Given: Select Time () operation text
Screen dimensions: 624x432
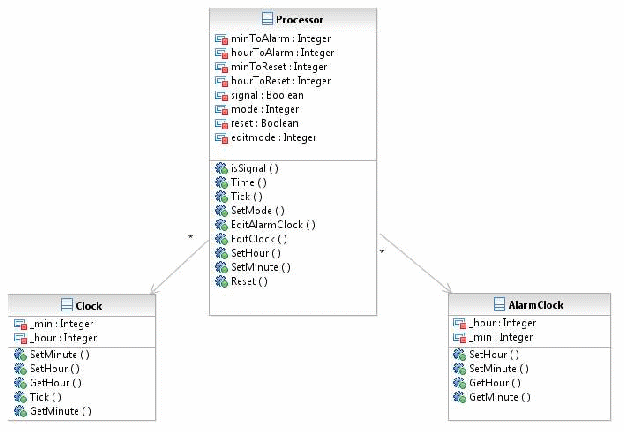Looking at the screenshot, I should (249, 183).
